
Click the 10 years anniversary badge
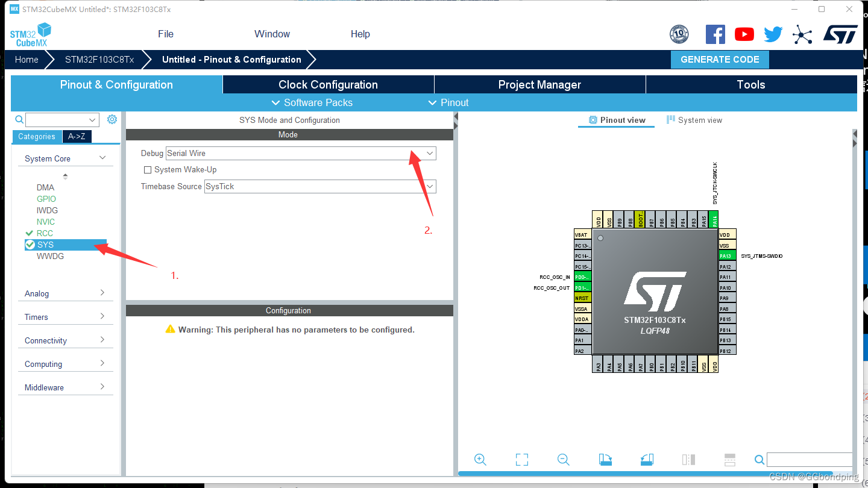coord(679,34)
